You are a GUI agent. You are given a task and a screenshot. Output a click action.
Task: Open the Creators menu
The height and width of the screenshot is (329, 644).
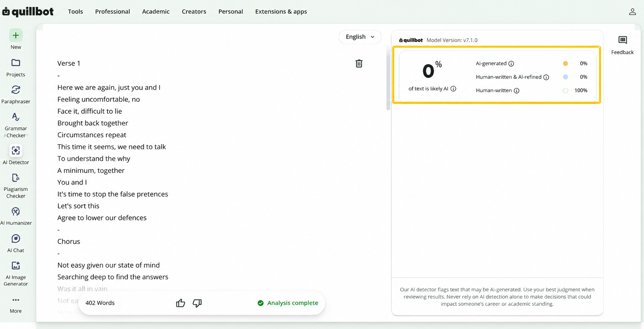click(194, 12)
